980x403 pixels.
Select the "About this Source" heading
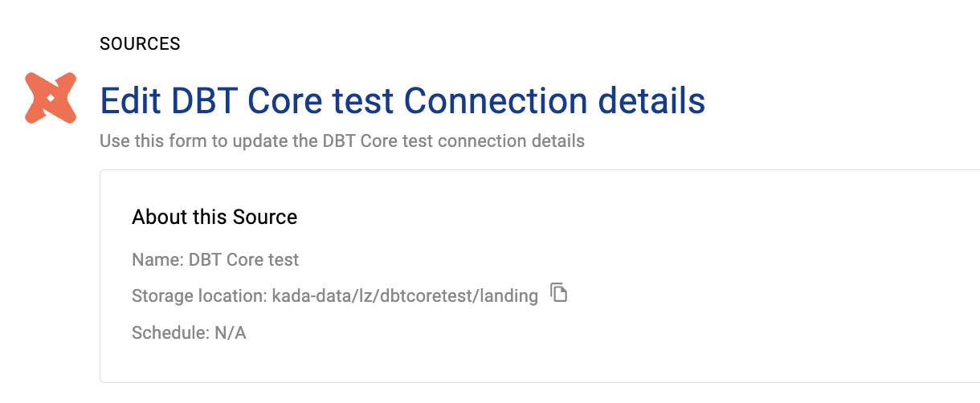tap(214, 217)
